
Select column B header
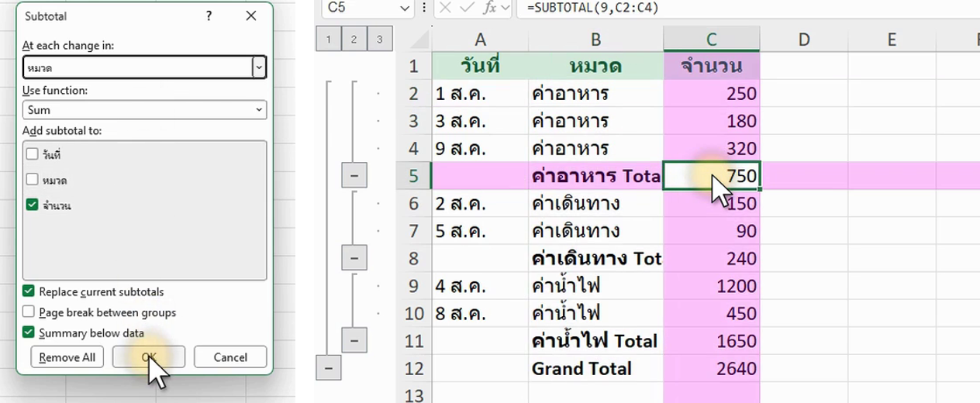[x=595, y=39]
